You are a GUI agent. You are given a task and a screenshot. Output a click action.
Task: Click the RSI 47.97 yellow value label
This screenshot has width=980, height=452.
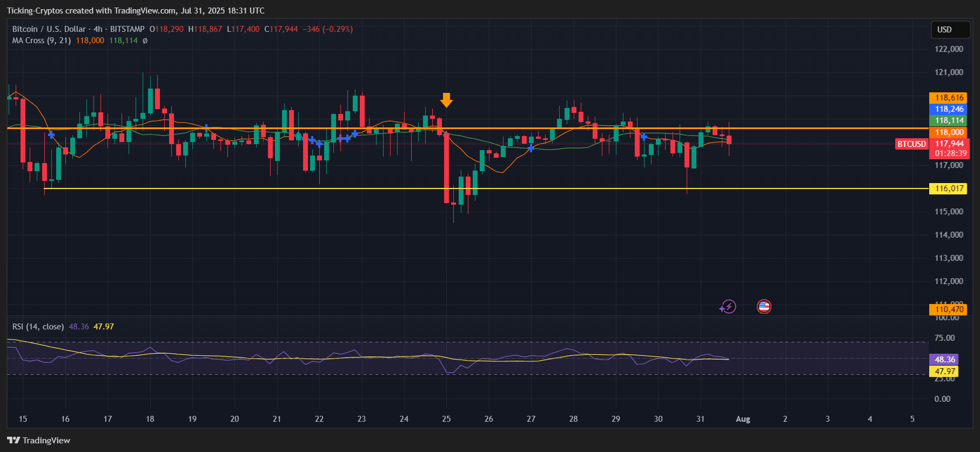click(x=945, y=371)
